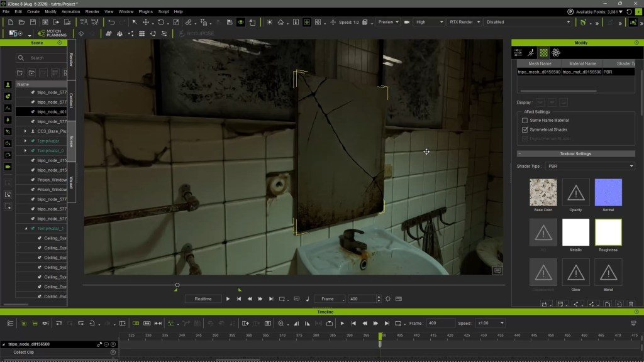Open a project with the folder icon
Viewport: 644px width, 362px height.
(21, 22)
